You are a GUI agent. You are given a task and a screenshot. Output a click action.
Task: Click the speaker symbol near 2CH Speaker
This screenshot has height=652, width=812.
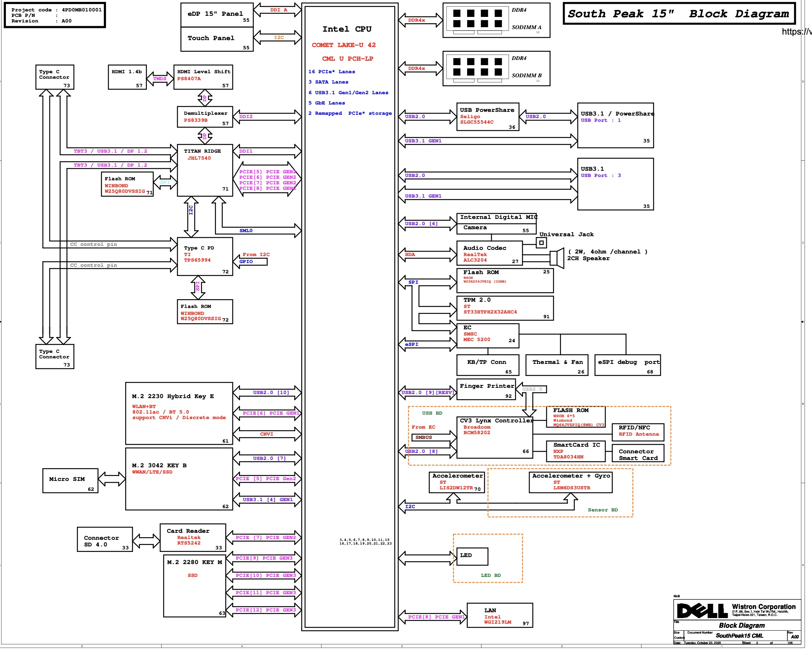pyautogui.click(x=557, y=258)
